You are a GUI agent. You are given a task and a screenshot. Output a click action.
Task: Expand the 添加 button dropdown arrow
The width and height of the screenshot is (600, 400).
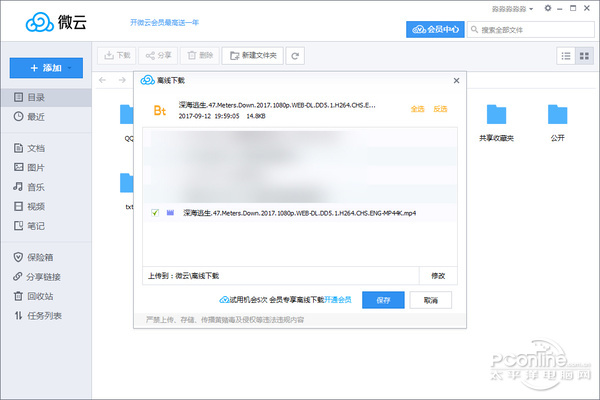tap(70, 68)
